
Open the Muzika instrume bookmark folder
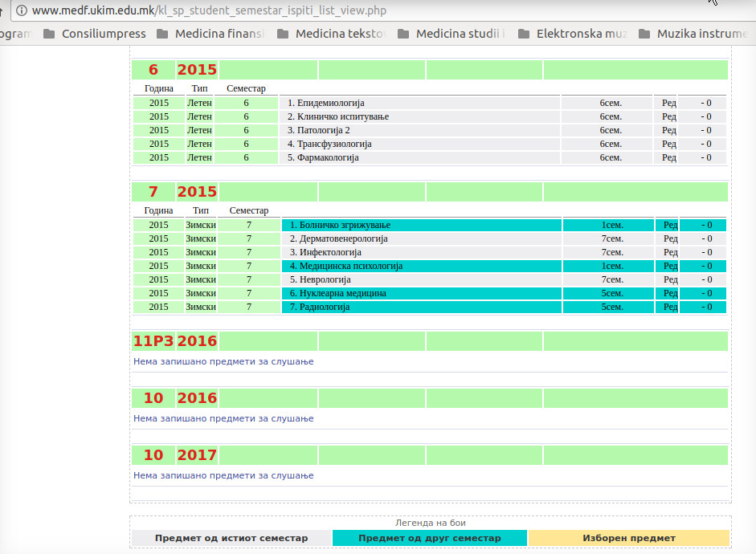(x=693, y=34)
